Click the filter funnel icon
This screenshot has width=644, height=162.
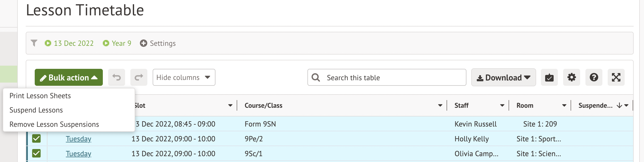(34, 43)
